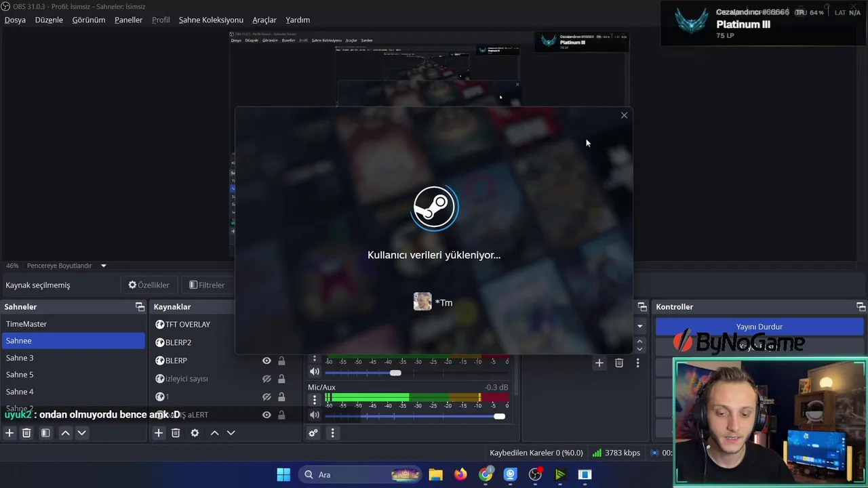
Task: Add a new source in the Kaynaklar toolbar
Action: (x=159, y=432)
